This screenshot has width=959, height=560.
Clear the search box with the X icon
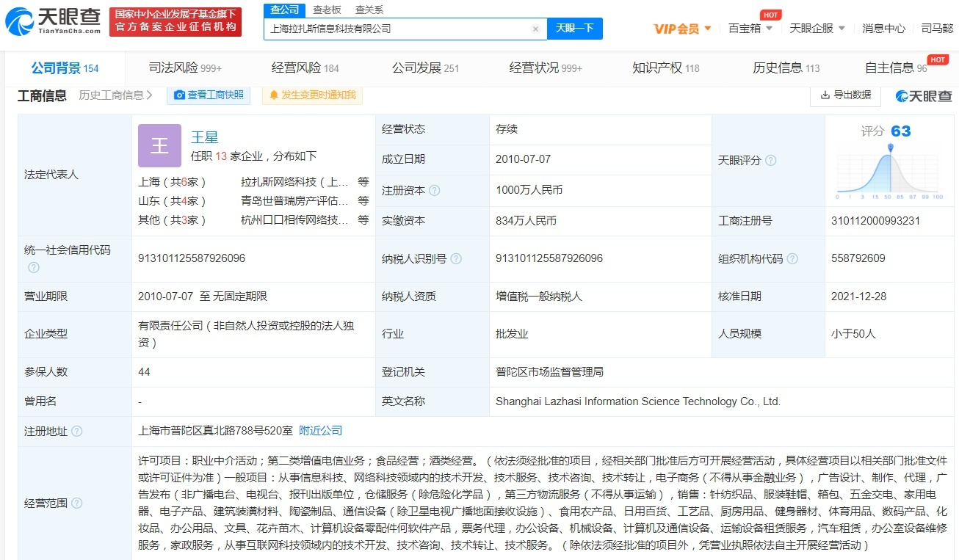point(535,29)
